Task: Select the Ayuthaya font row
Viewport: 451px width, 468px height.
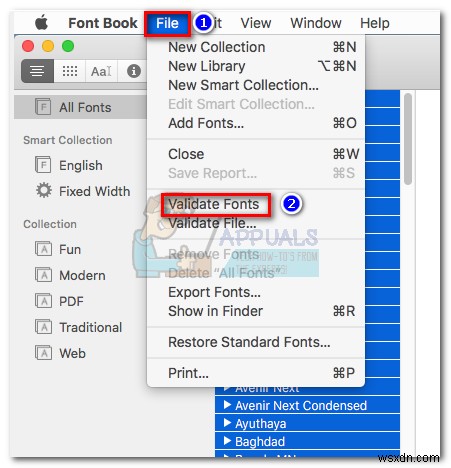Action: (307, 423)
